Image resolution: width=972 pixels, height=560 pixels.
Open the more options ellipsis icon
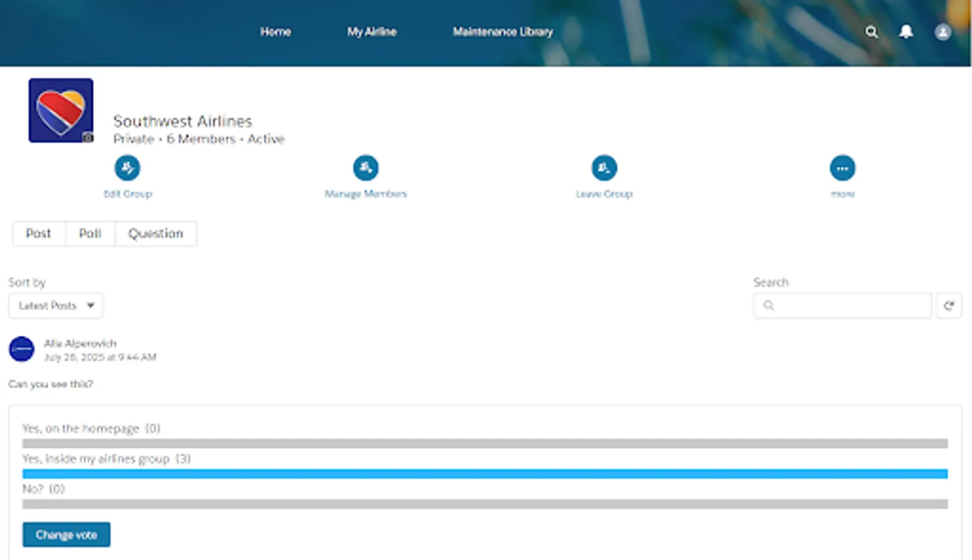(x=842, y=167)
